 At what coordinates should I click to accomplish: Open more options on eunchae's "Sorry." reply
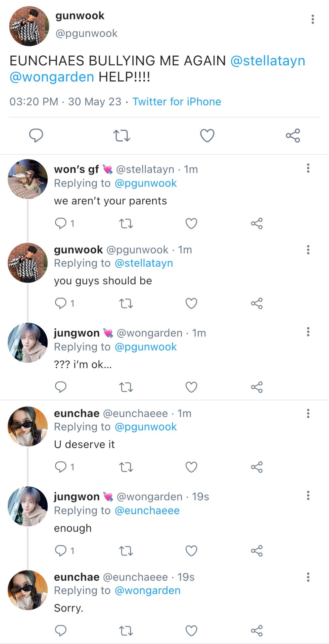click(308, 577)
